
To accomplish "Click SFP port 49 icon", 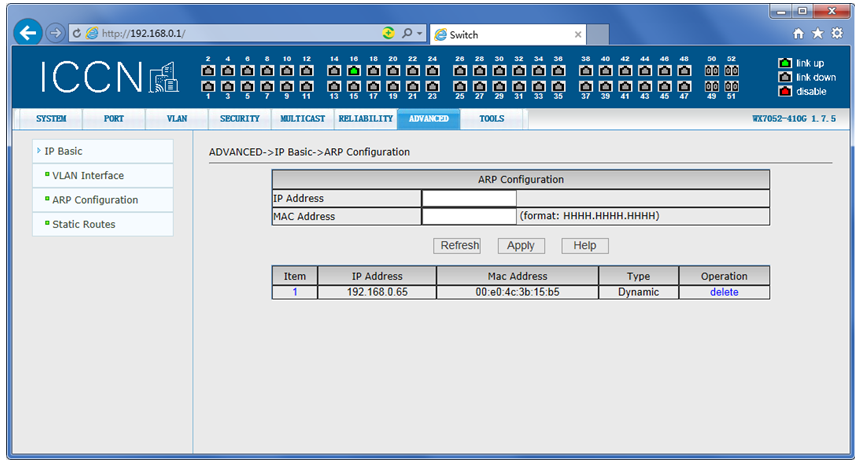I will [711, 86].
